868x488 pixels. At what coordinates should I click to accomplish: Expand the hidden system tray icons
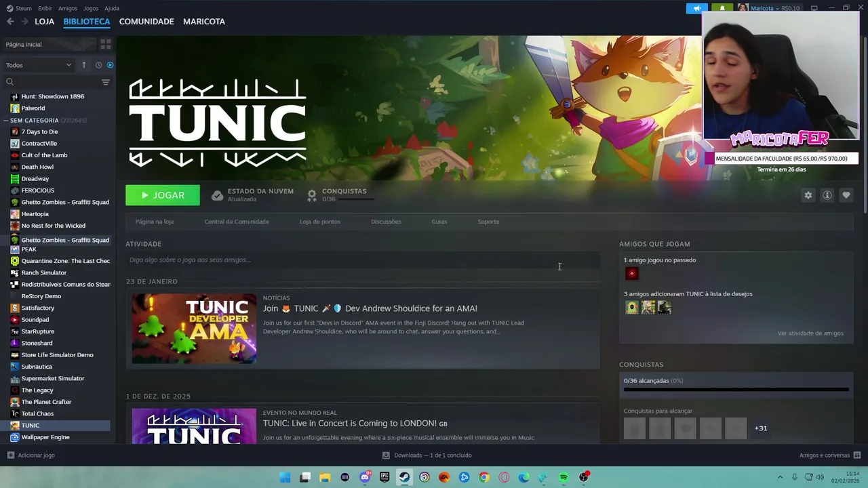(780, 477)
